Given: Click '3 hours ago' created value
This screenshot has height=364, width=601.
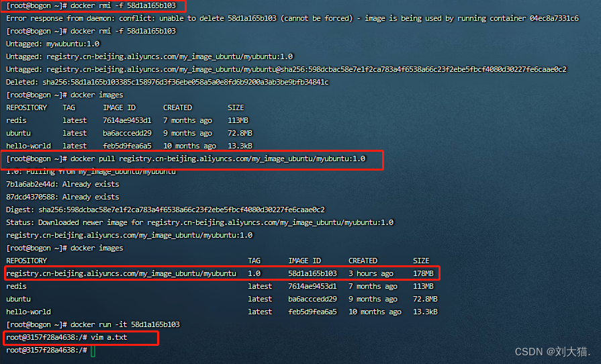Looking at the screenshot, I should click(371, 273).
